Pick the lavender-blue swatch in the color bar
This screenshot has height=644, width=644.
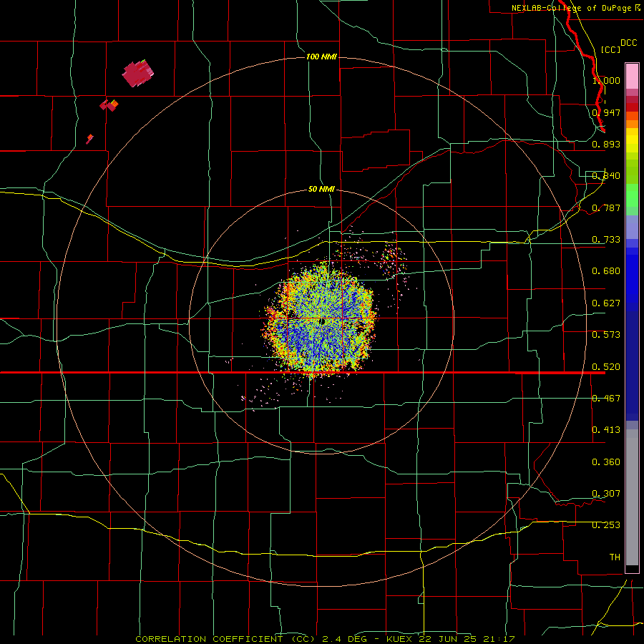pos(632,227)
